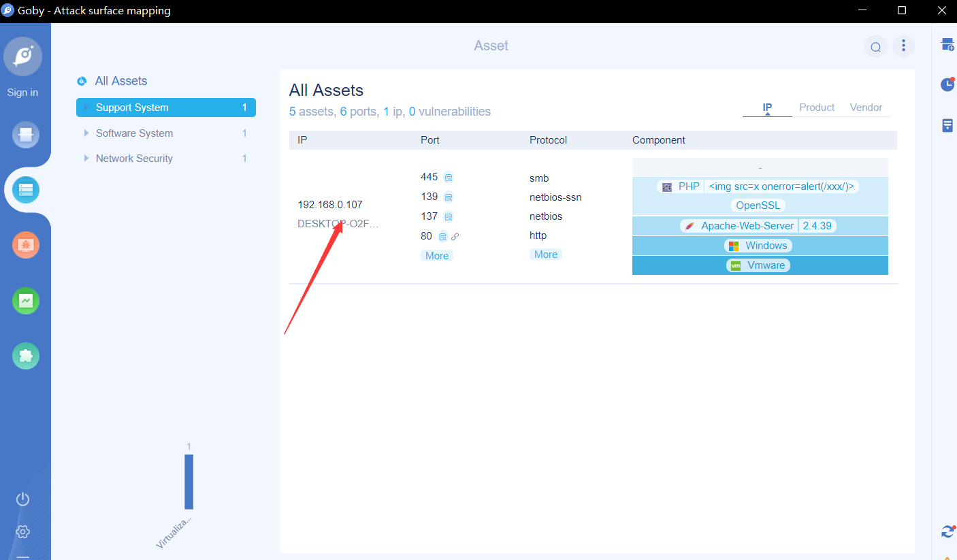Switch to the Product tab
Viewport: 957px width, 560px height.
817,108
